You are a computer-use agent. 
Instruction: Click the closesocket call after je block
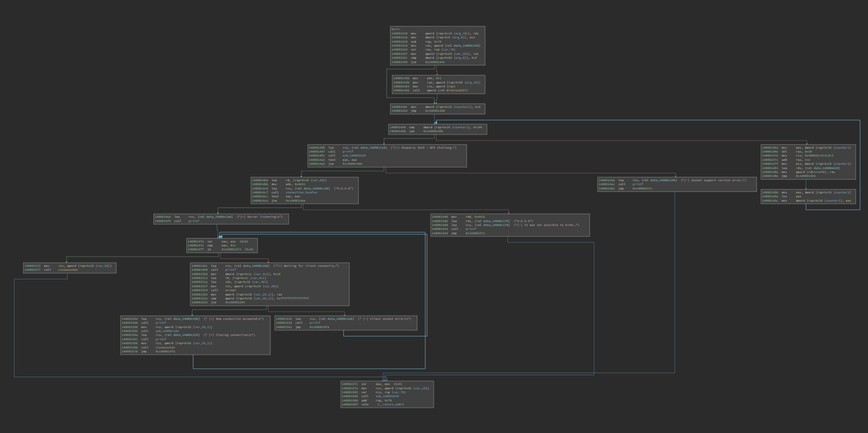pos(68,270)
